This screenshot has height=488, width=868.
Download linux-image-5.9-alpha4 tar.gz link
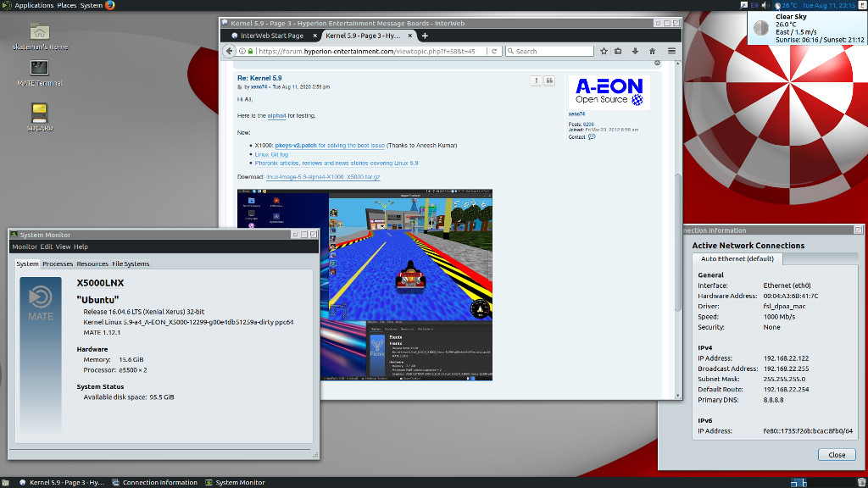tap(323, 177)
